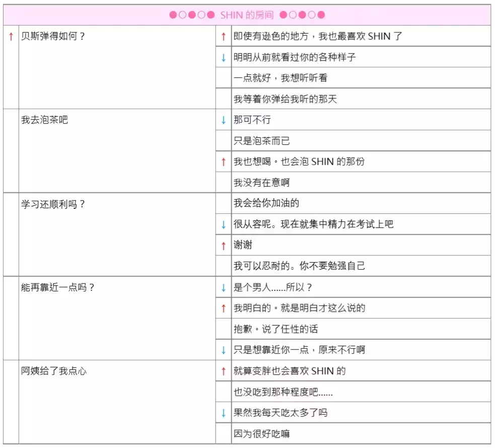Click the blue down arrow beside 是个男人……所以？

point(224,287)
